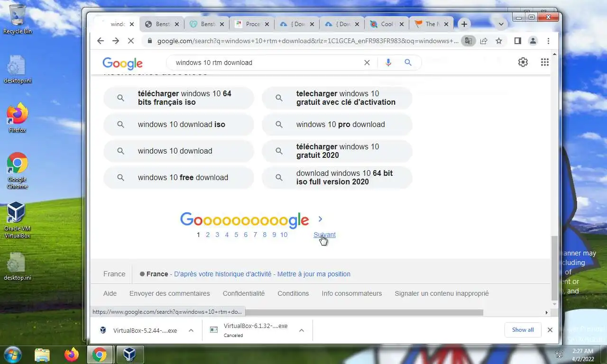
Task: Clear the Google search box text
Action: coord(367,63)
